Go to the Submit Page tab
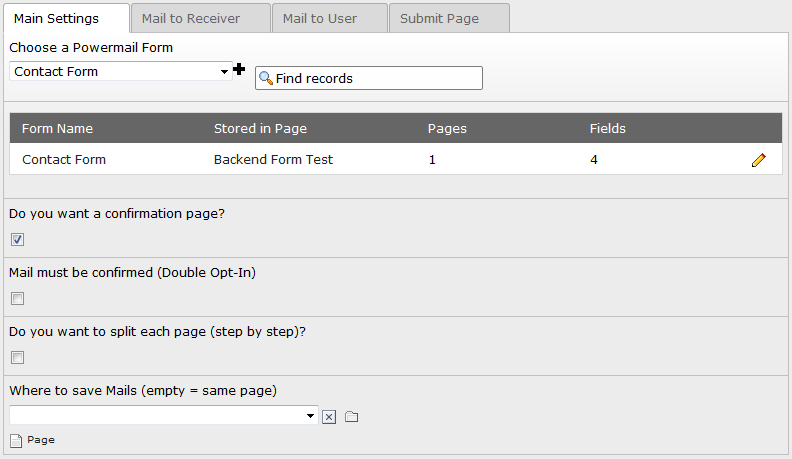The image size is (792, 459). point(439,18)
